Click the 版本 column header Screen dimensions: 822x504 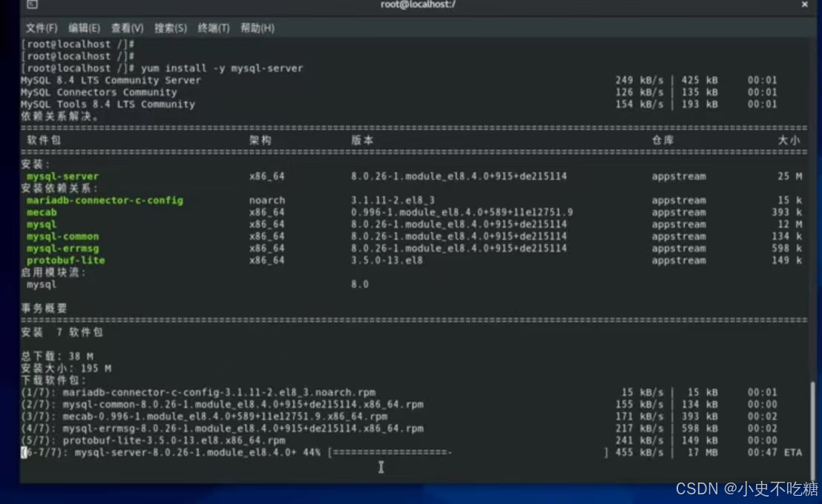click(362, 140)
